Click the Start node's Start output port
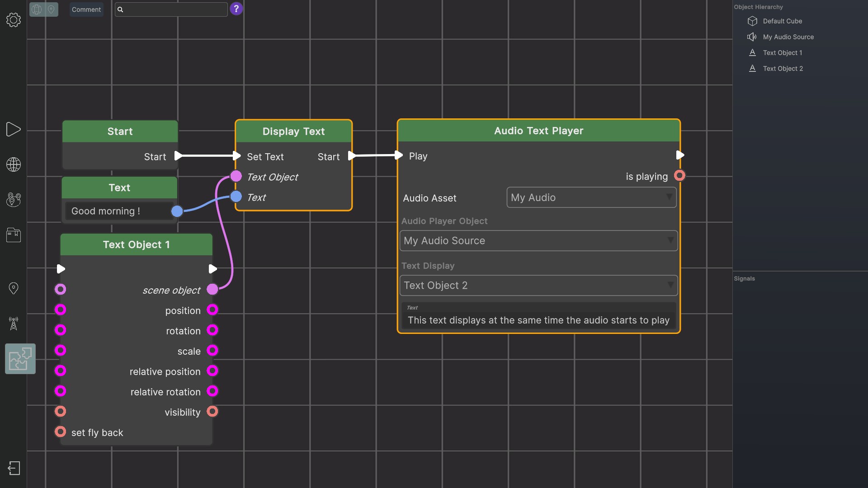 [178, 156]
